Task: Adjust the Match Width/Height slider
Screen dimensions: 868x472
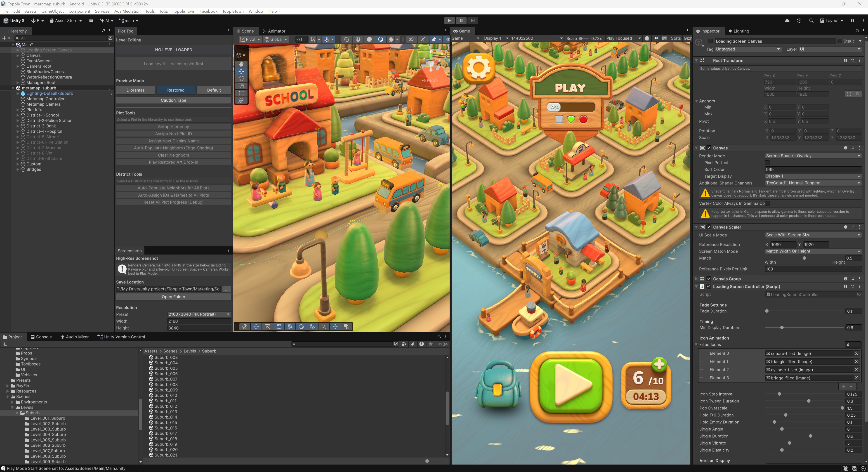Action: coord(804,258)
